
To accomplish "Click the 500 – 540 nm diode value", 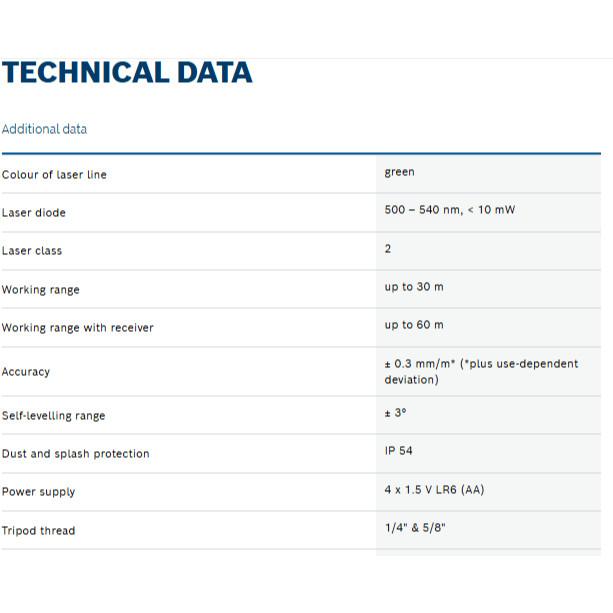I will pos(449,210).
